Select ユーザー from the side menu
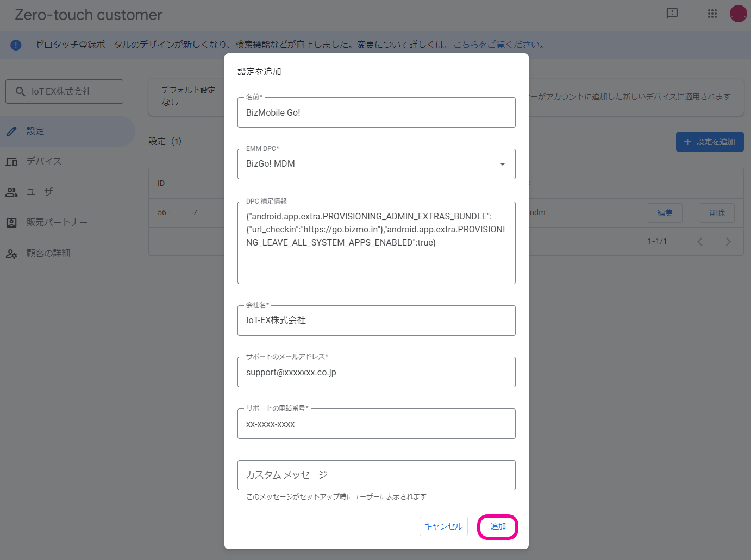Image resolution: width=751 pixels, height=560 pixels. pyautogui.click(x=44, y=192)
